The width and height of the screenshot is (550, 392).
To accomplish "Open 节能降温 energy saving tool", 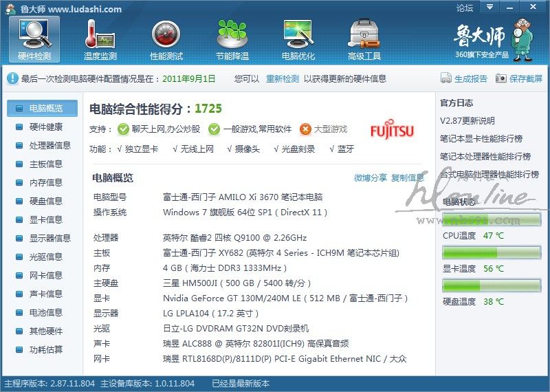I will pos(232,40).
